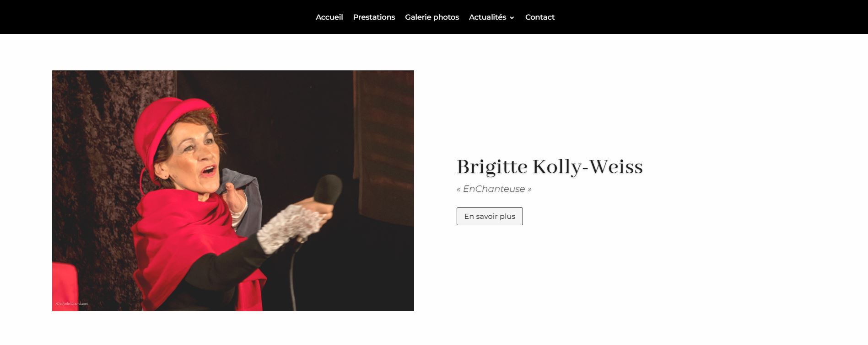Click the « EnChanteuse » subtitle text
This screenshot has height=345, width=868.
click(494, 189)
